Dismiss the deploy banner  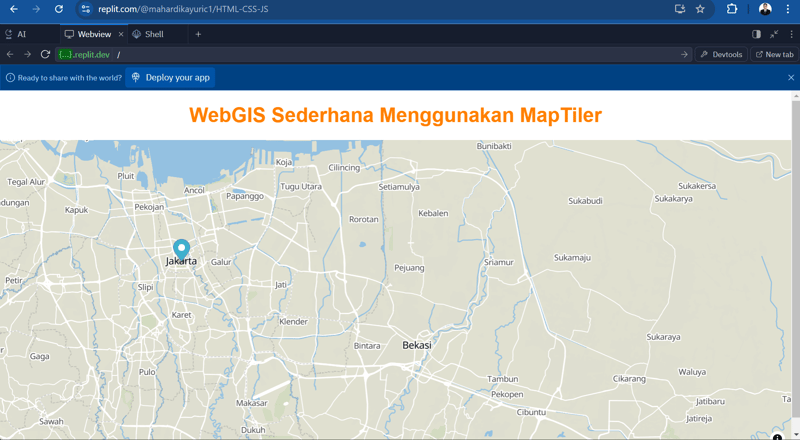(x=791, y=78)
